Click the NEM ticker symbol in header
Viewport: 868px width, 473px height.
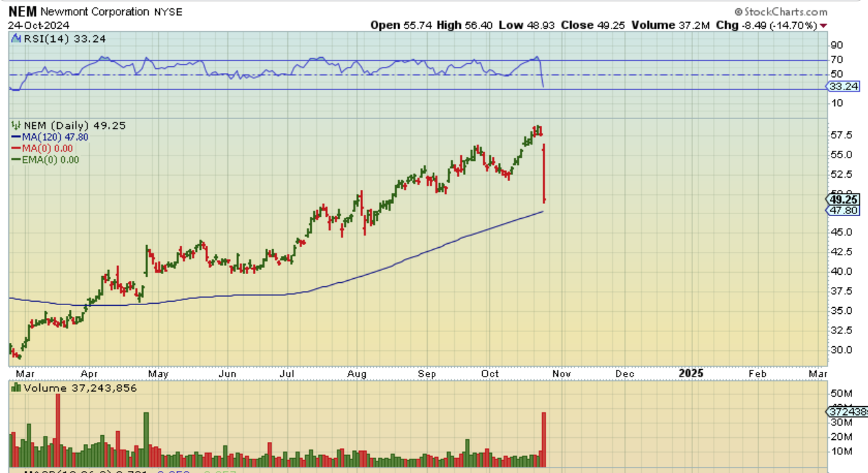(22, 12)
